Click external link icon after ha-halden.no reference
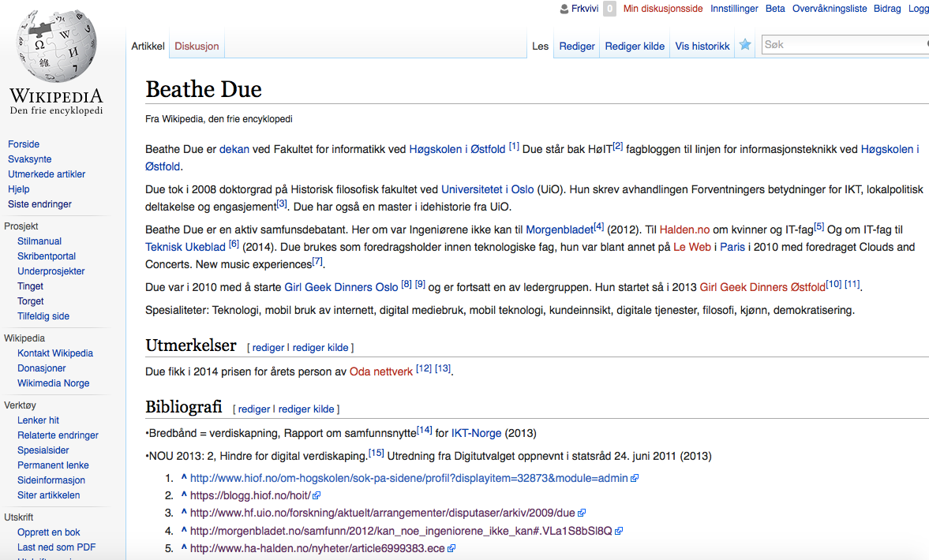The width and height of the screenshot is (929, 560). point(451,549)
